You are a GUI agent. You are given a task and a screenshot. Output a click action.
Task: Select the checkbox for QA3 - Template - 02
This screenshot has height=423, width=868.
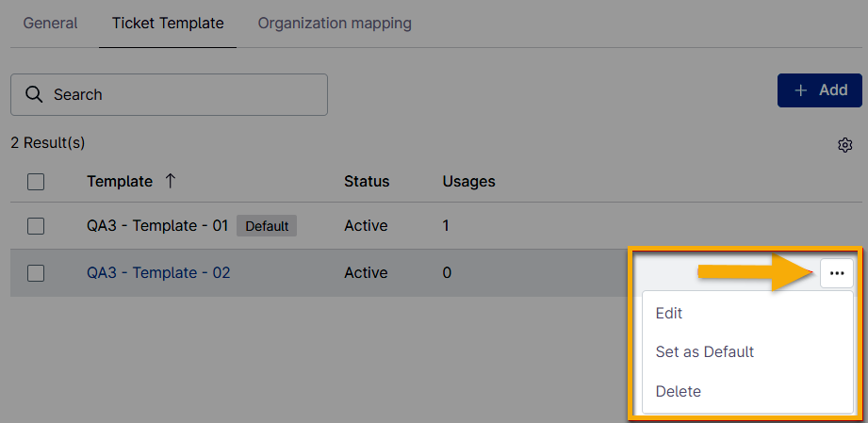coord(36,273)
